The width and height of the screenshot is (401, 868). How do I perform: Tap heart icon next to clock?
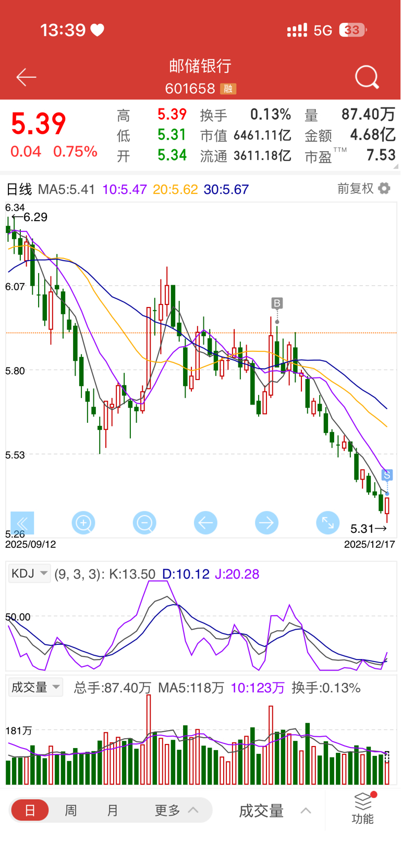[98, 30]
